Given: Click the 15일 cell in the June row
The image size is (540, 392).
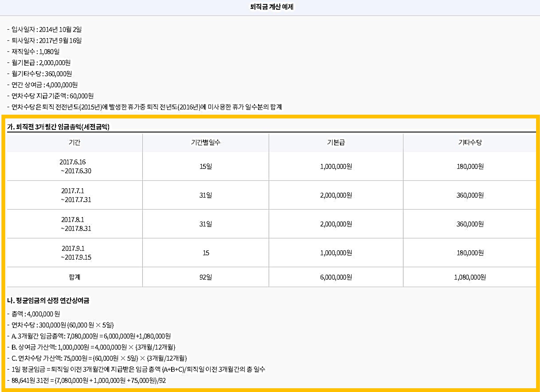Looking at the screenshot, I should point(206,166).
